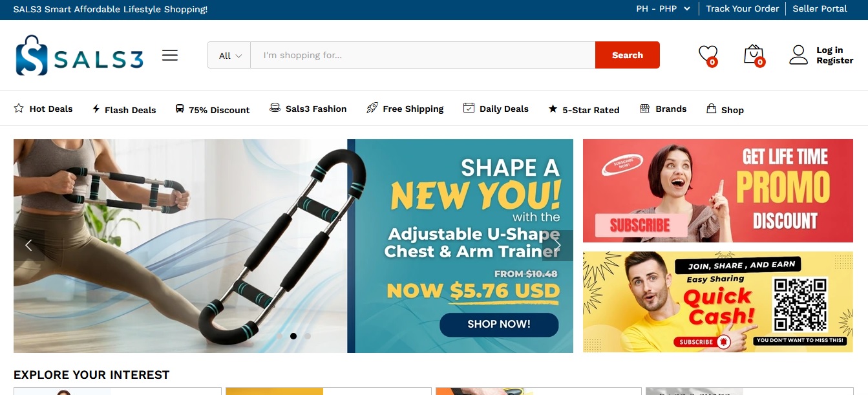Open Sals3 Fashion category
The height and width of the screenshot is (395, 868).
[x=308, y=109]
